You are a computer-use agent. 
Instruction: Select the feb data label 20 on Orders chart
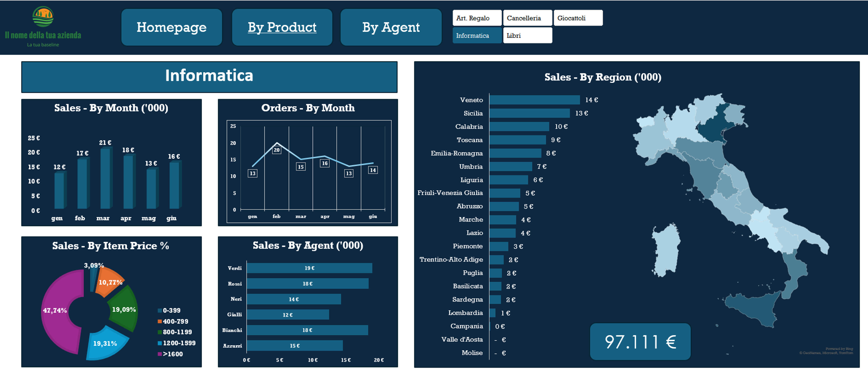click(x=277, y=150)
